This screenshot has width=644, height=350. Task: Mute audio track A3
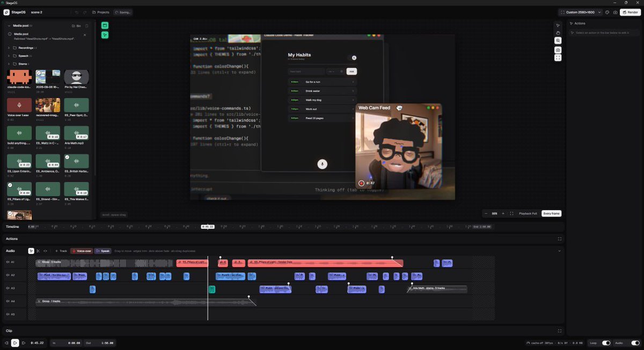tap(8, 288)
